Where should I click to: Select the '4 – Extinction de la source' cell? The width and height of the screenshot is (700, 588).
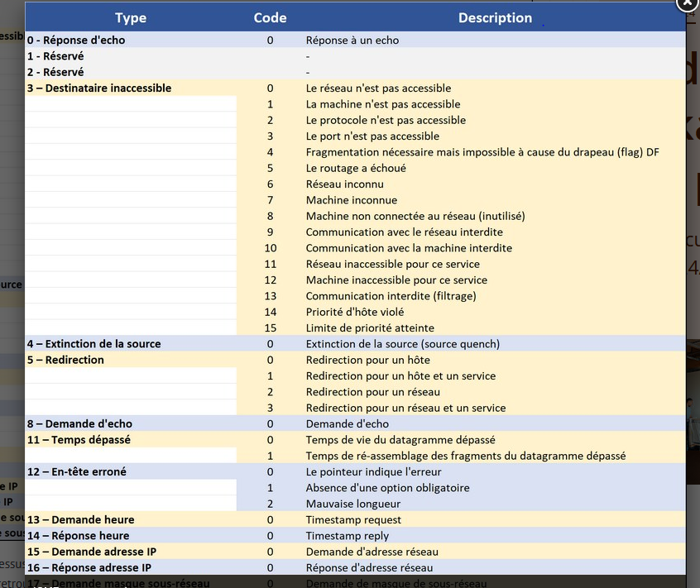(93, 344)
